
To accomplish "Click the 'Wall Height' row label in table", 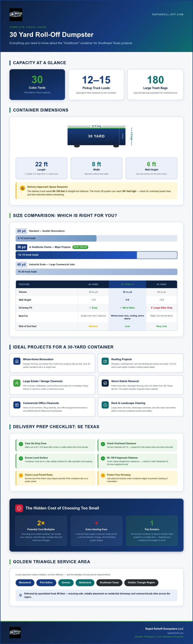I will pos(25,300).
